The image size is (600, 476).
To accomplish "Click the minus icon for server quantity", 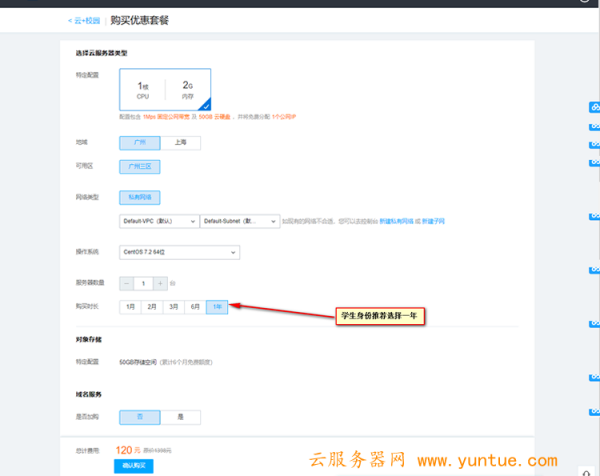I will tap(126, 283).
